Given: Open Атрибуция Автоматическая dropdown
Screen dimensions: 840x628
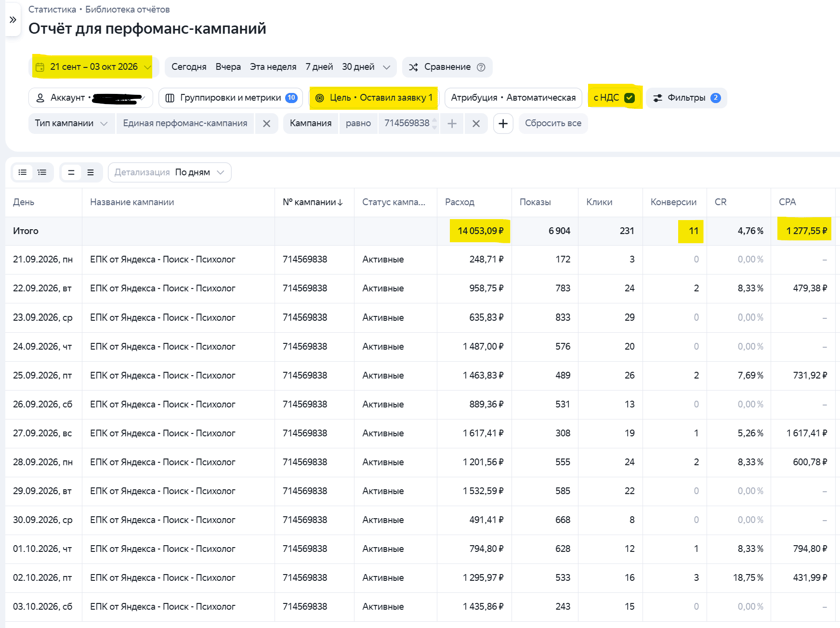Looking at the screenshot, I should [x=513, y=98].
